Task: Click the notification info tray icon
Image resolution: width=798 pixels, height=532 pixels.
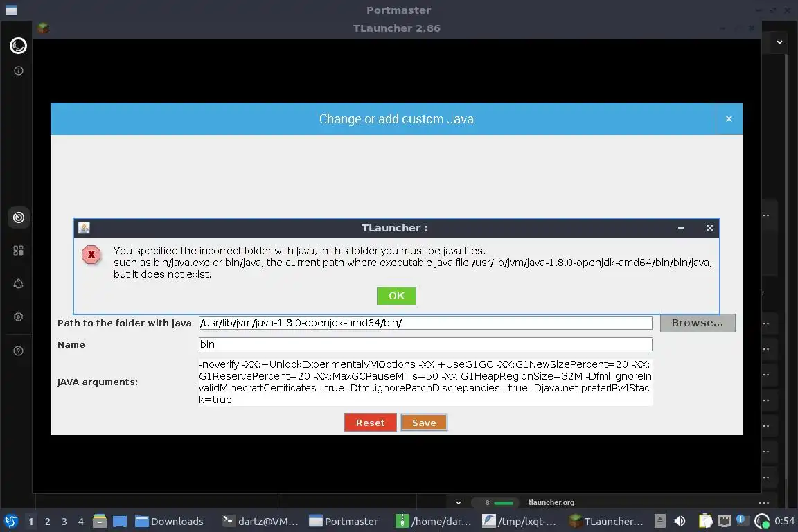Action: tap(741, 520)
